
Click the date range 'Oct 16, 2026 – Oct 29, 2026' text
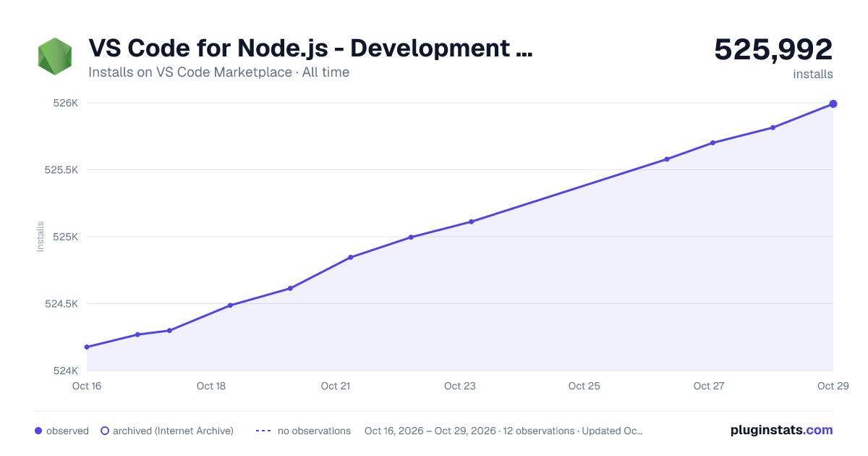point(430,431)
